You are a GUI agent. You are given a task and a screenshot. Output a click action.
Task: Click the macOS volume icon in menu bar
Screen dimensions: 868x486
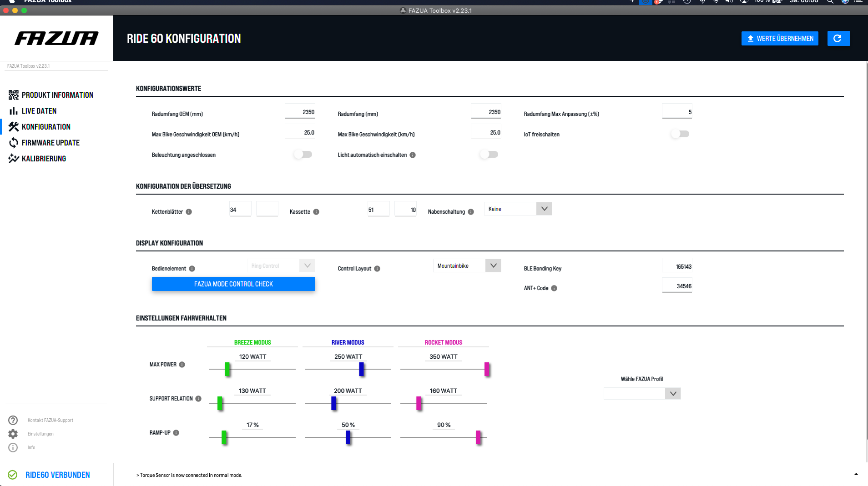click(x=729, y=1)
